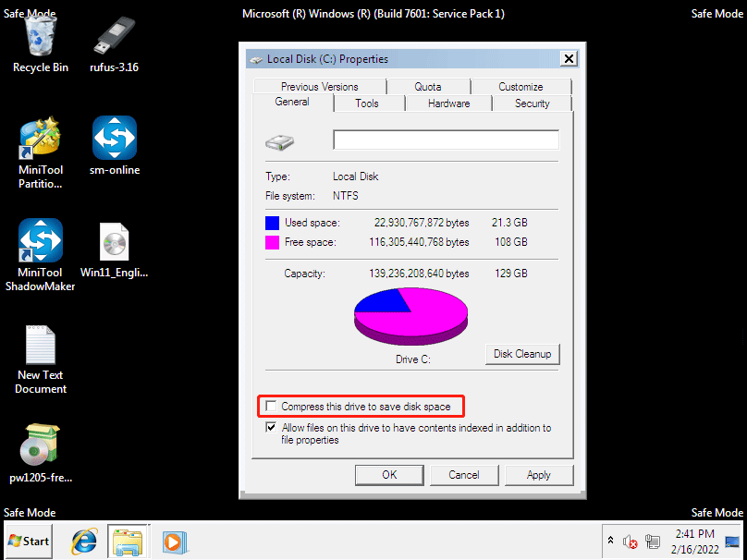
Task: Select the sm-online desktop icon
Action: 114,139
